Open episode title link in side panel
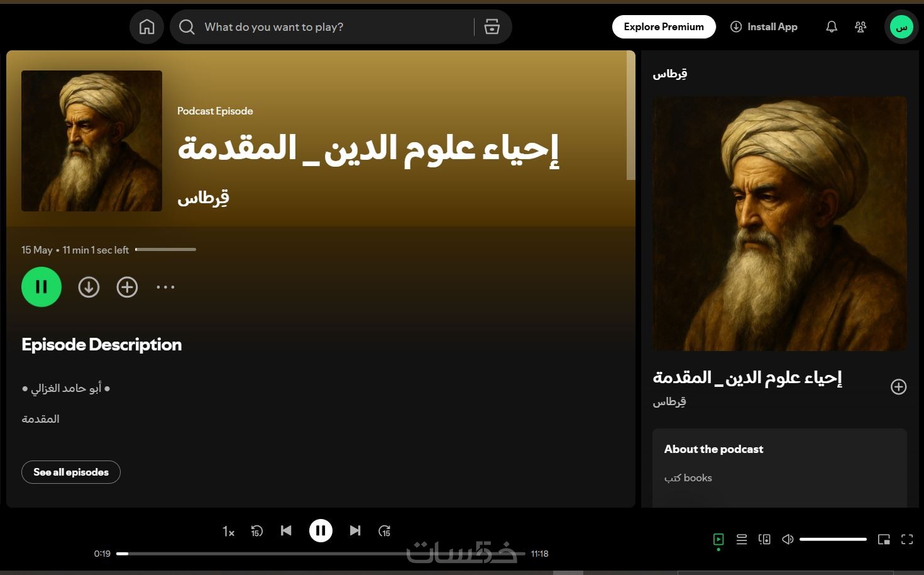924x575 pixels. coord(747,377)
